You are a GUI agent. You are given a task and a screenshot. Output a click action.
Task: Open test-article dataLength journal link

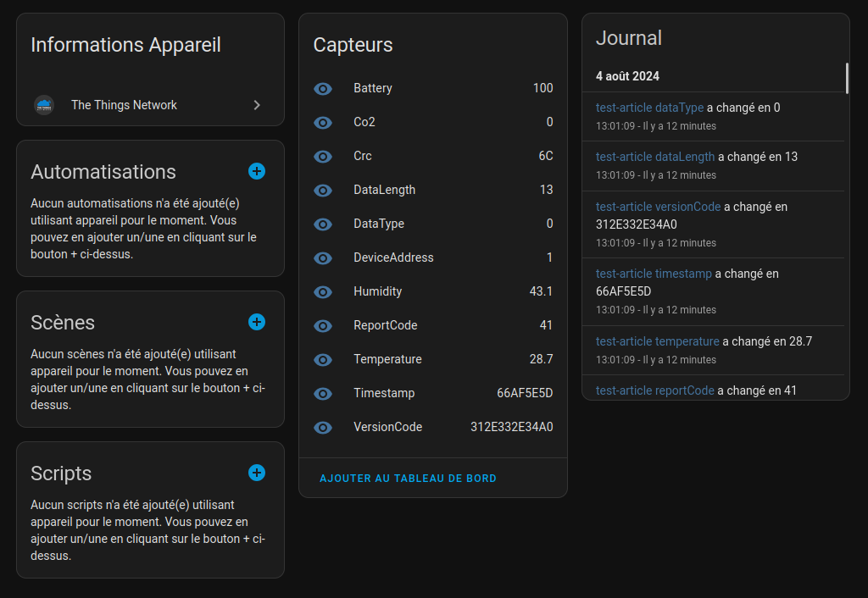pos(655,157)
